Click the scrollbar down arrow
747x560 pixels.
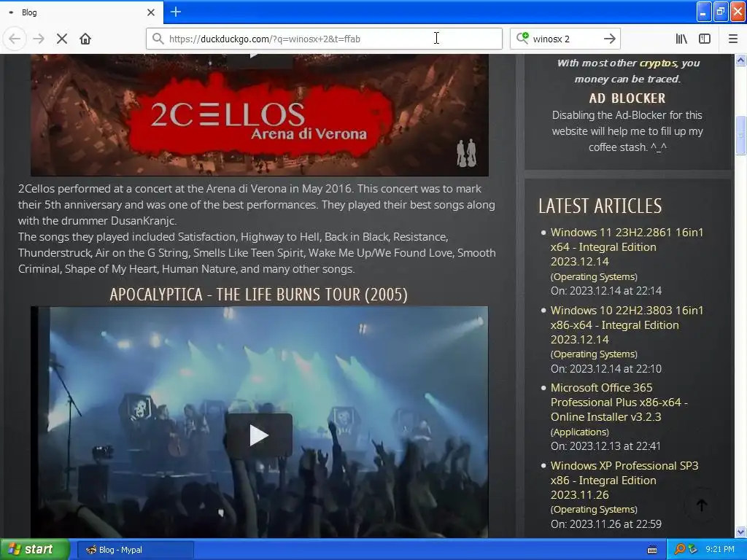741,532
